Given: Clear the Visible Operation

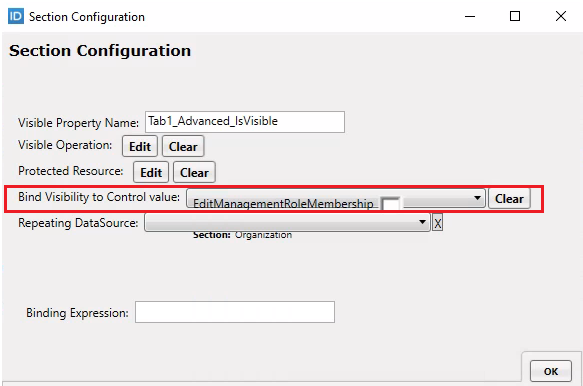Looking at the screenshot, I should [183, 147].
